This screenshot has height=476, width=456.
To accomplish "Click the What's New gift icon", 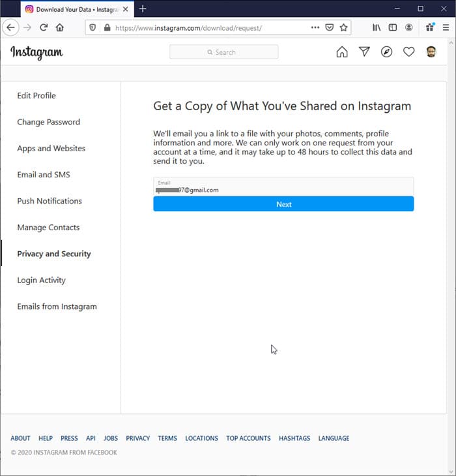I will pyautogui.click(x=430, y=27).
